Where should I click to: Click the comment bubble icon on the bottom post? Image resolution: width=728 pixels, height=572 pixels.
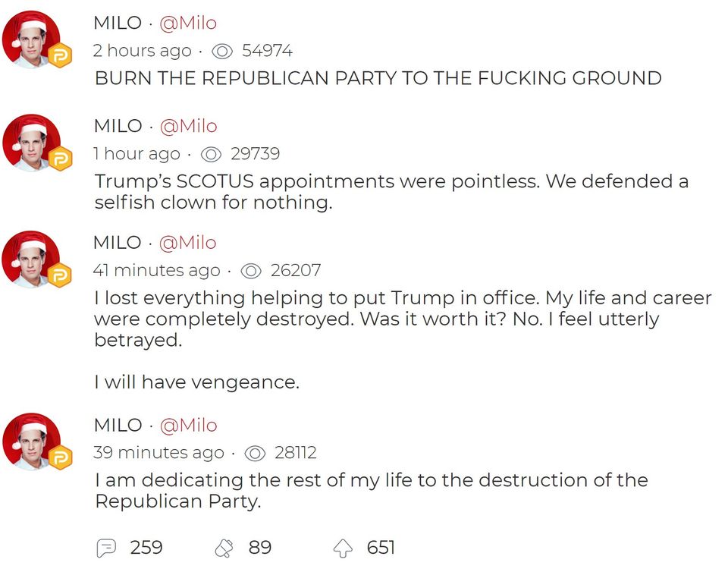click(106, 546)
